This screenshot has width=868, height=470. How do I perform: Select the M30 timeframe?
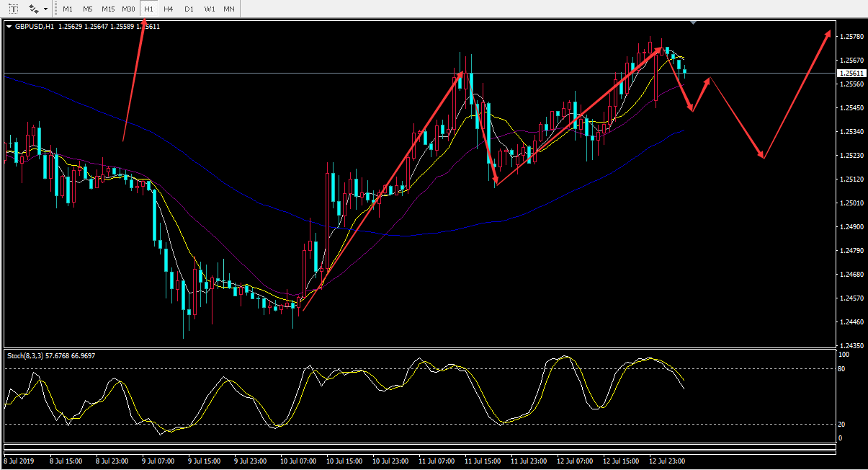pos(128,9)
